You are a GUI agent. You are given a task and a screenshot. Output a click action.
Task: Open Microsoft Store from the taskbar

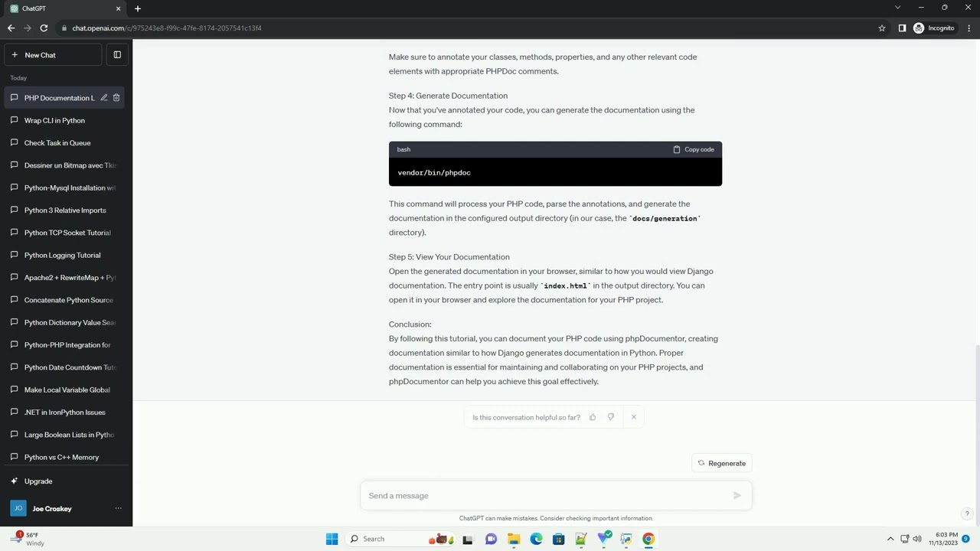(559, 539)
